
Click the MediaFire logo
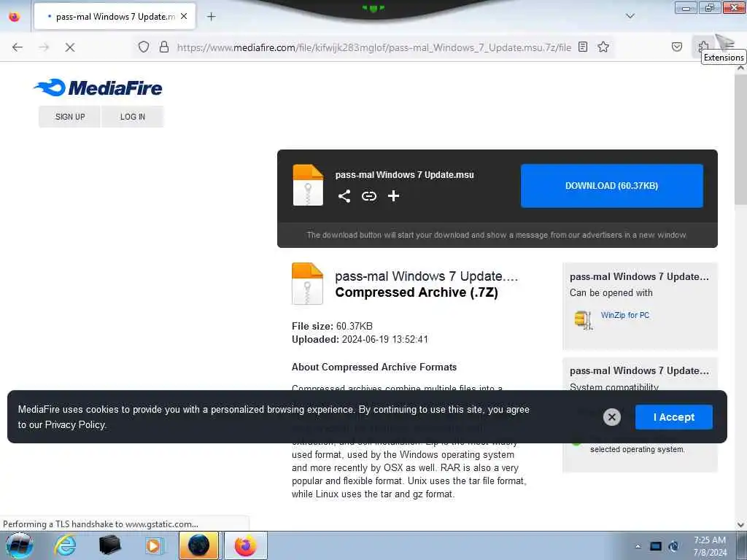(98, 87)
